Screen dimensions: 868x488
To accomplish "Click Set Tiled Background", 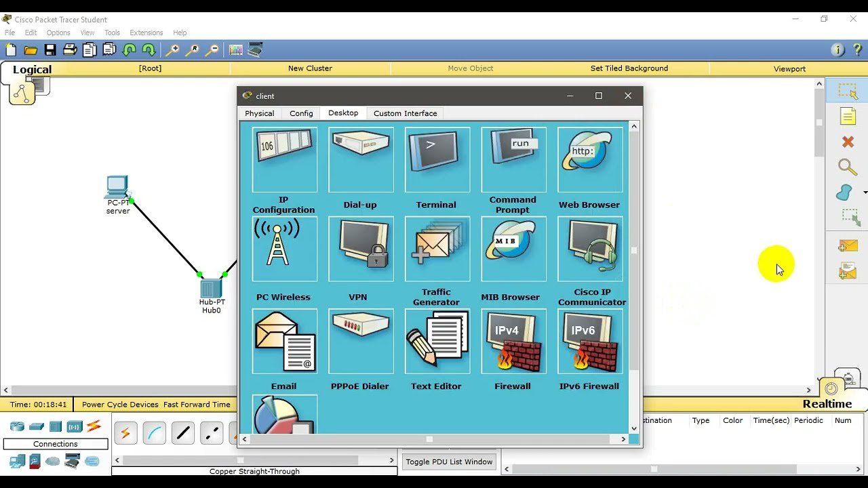I will click(x=629, y=68).
